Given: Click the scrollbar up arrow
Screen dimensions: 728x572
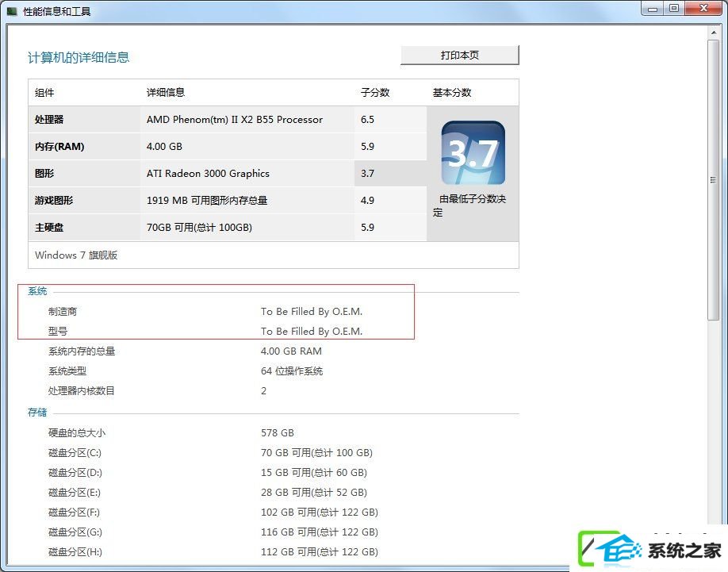Looking at the screenshot, I should (x=713, y=33).
